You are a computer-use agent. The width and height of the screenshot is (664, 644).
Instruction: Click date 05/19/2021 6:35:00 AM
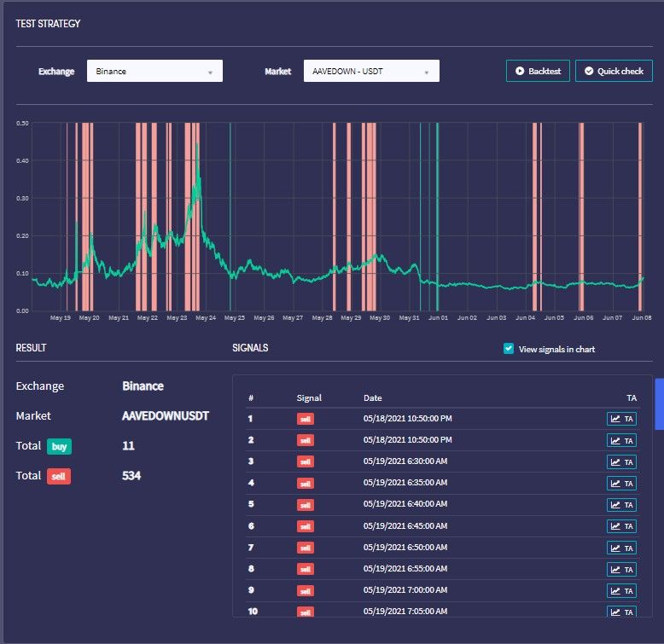(x=405, y=483)
